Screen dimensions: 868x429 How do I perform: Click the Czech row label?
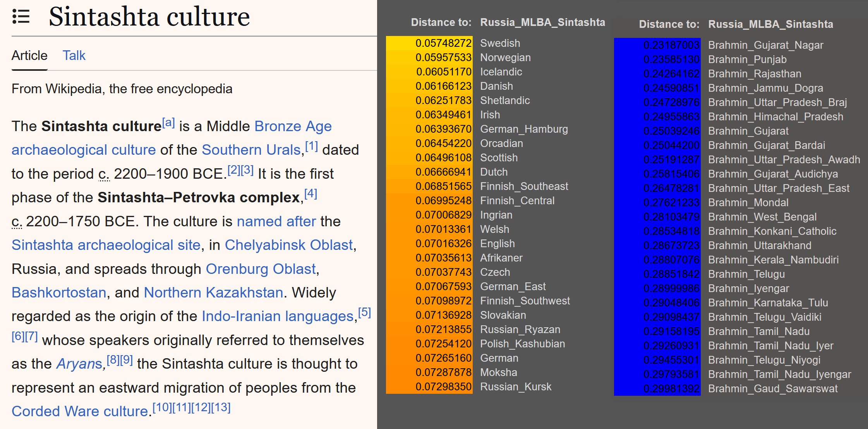coord(495,272)
